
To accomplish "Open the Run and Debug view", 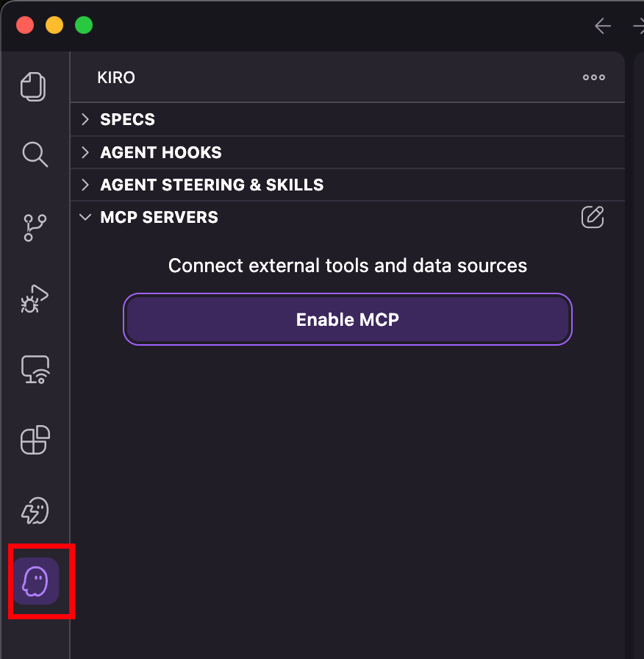I will click(35, 299).
